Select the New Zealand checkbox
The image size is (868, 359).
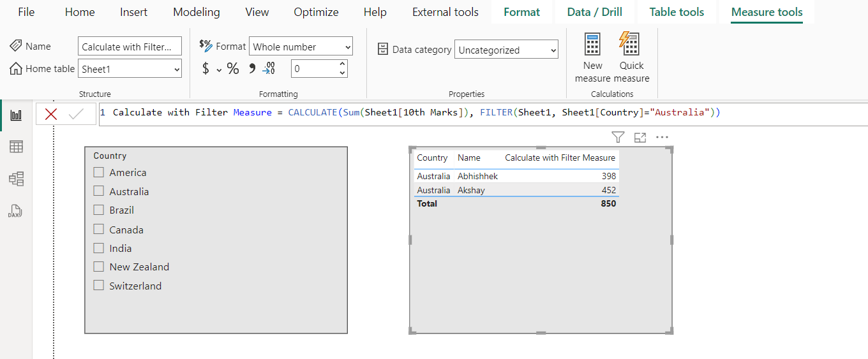[99, 267]
